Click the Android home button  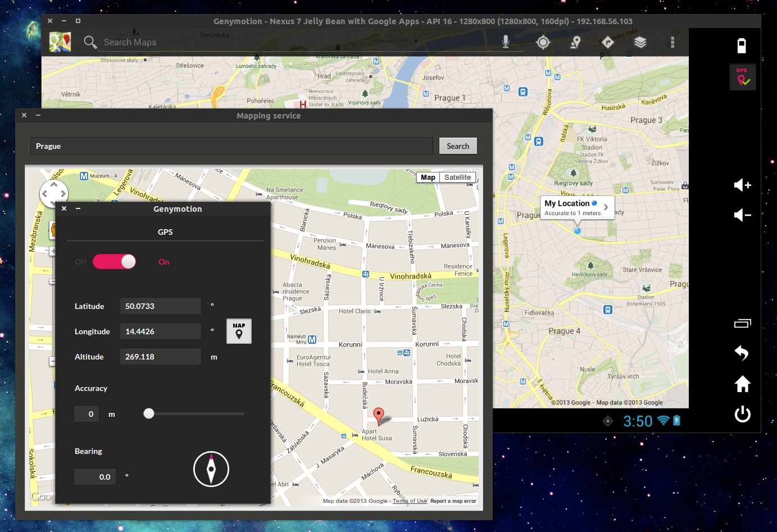pos(742,384)
